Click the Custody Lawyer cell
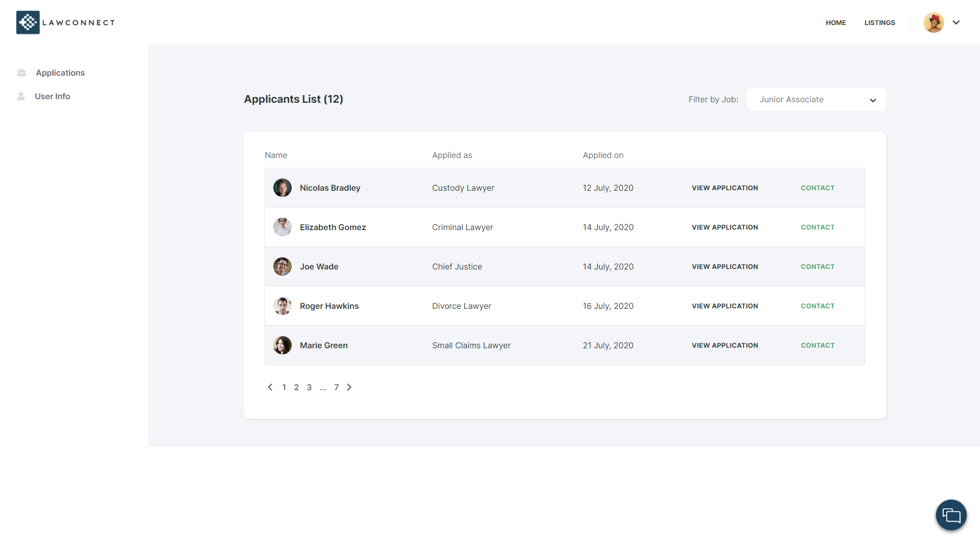 (x=463, y=188)
